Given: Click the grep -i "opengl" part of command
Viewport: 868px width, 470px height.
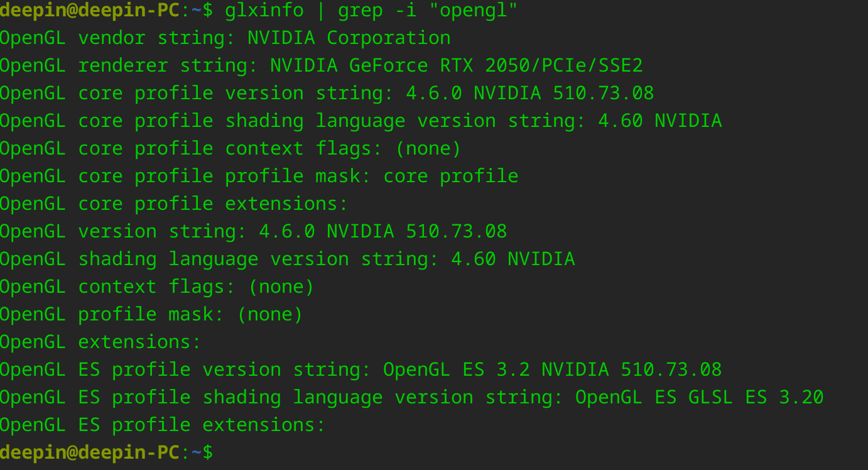Looking at the screenshot, I should tap(427, 10).
